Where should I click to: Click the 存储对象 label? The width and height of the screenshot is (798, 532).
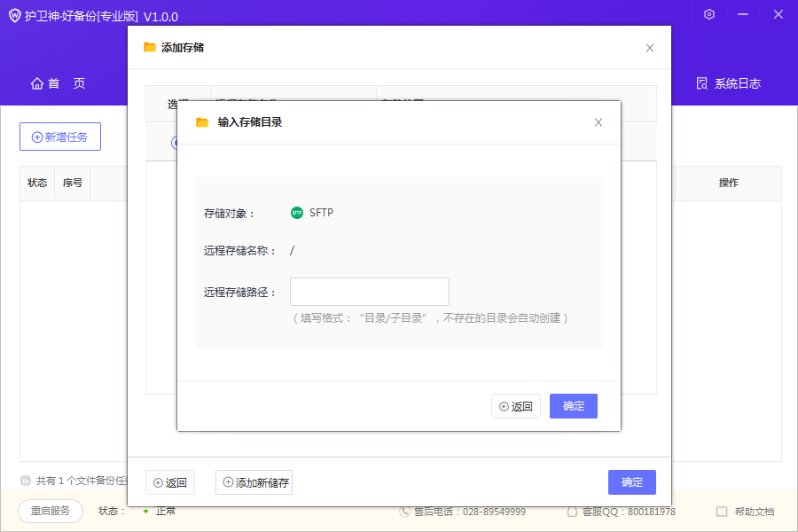coord(229,214)
